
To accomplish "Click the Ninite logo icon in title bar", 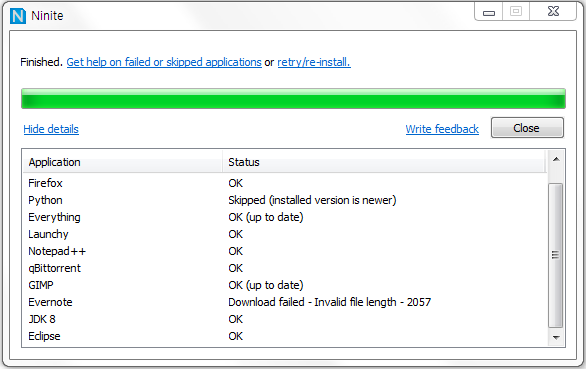I will tap(18, 16).
